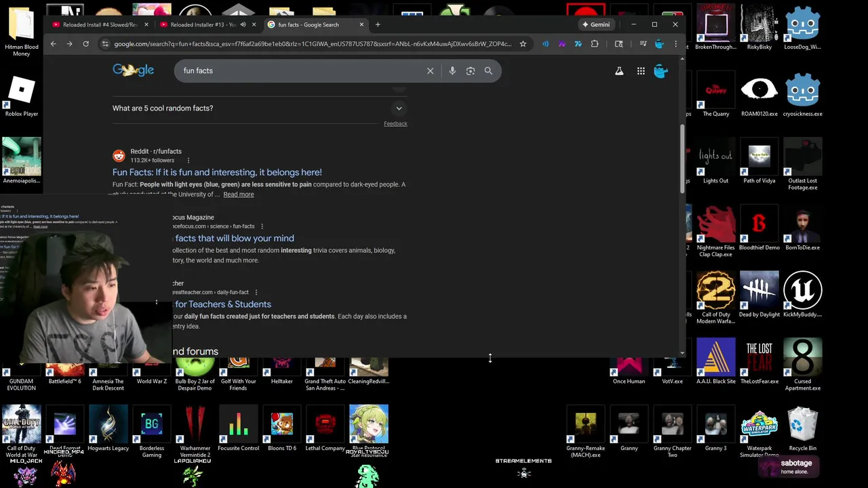Open options menu for daily-fun-fact result
The height and width of the screenshot is (488, 868).
tap(256, 292)
